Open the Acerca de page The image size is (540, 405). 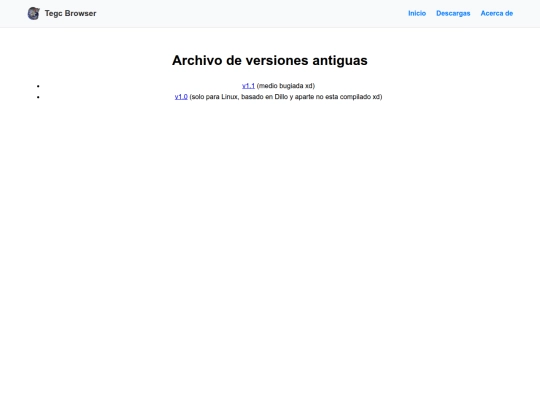point(497,13)
